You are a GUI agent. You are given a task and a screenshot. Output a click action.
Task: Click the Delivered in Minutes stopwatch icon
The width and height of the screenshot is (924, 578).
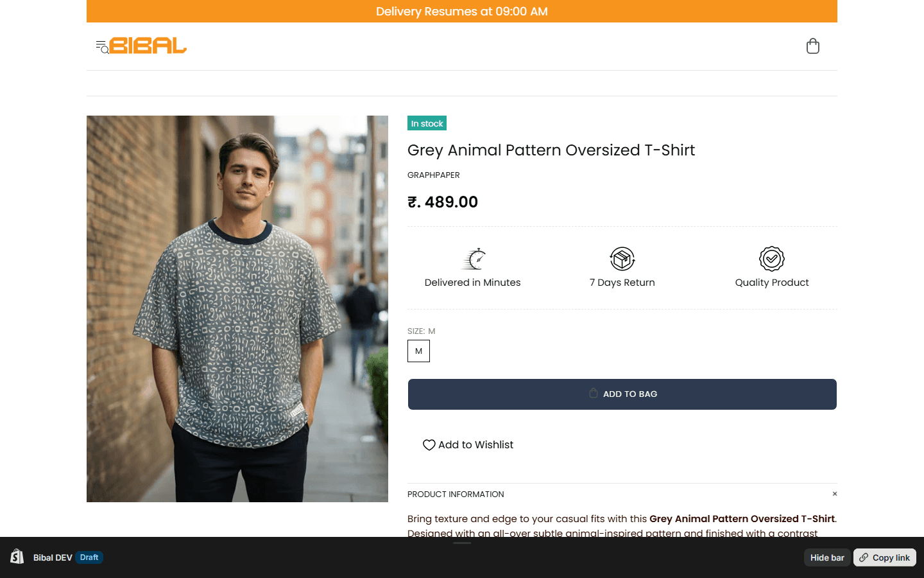coord(475,259)
